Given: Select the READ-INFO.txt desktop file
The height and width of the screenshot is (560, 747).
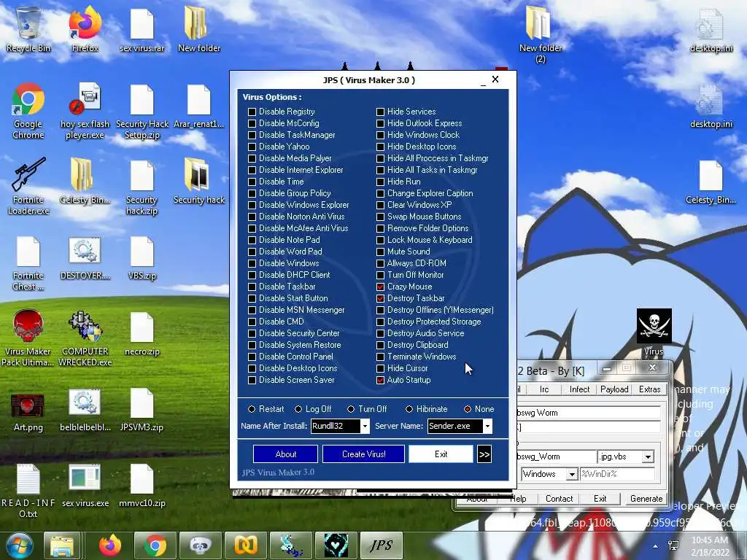Looking at the screenshot, I should [28, 491].
